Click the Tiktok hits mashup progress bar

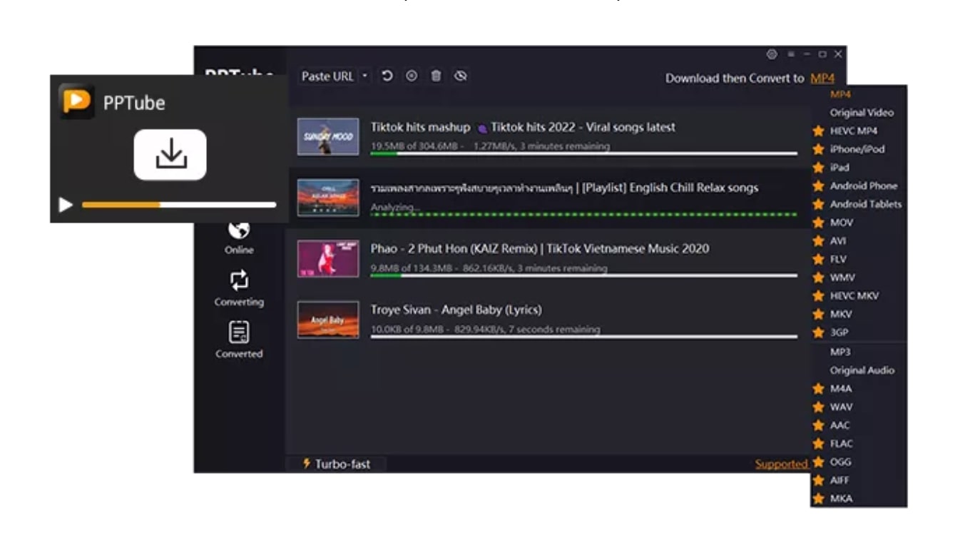pos(581,153)
